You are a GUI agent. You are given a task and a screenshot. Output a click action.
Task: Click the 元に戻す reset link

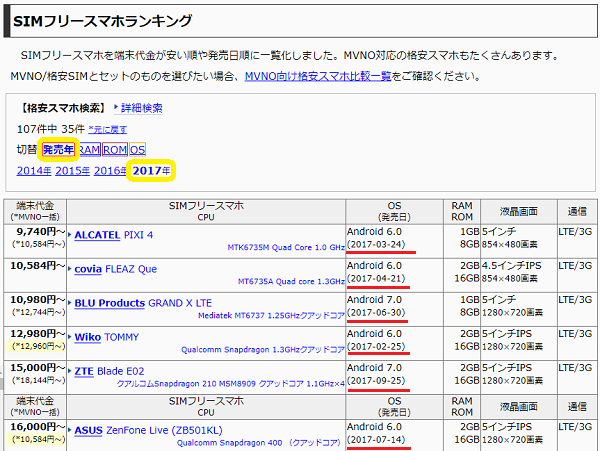pos(108,129)
